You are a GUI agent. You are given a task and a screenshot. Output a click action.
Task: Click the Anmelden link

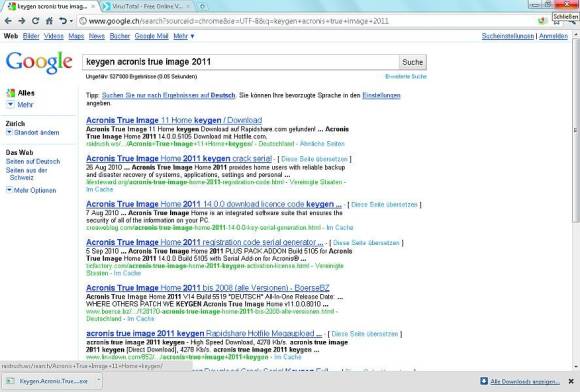553,36
